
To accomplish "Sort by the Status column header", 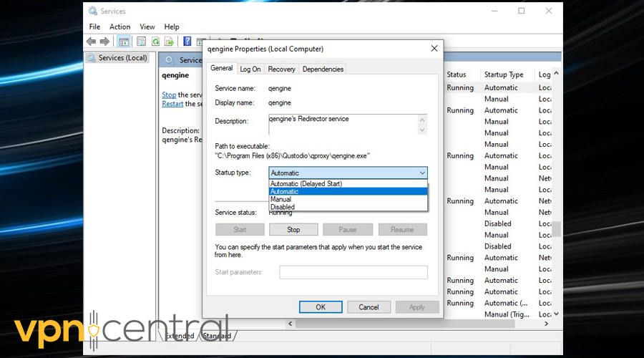I will coord(457,74).
